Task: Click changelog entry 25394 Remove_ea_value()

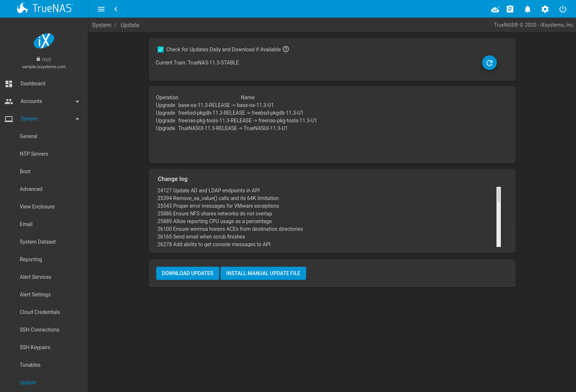Action: pos(218,198)
